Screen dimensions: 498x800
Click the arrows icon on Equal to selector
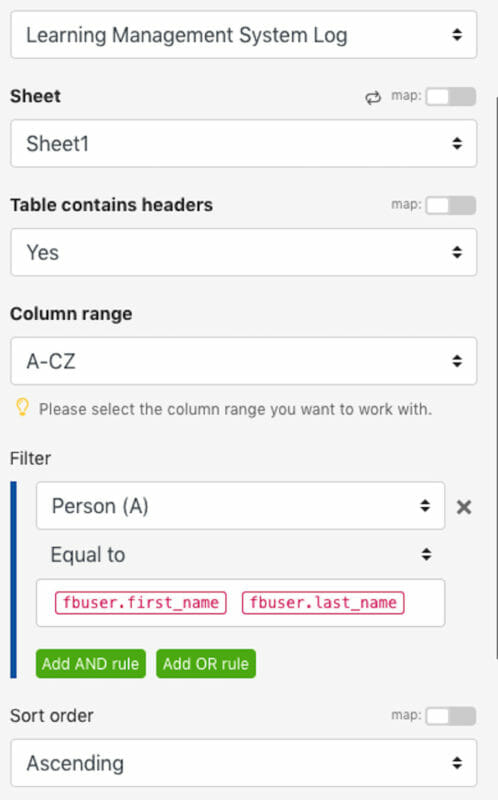[x=426, y=554]
